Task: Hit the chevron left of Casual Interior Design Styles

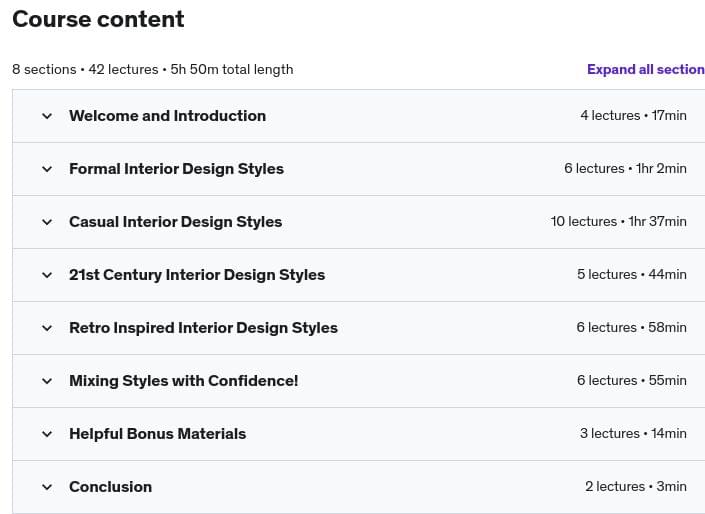Action: [x=46, y=222]
